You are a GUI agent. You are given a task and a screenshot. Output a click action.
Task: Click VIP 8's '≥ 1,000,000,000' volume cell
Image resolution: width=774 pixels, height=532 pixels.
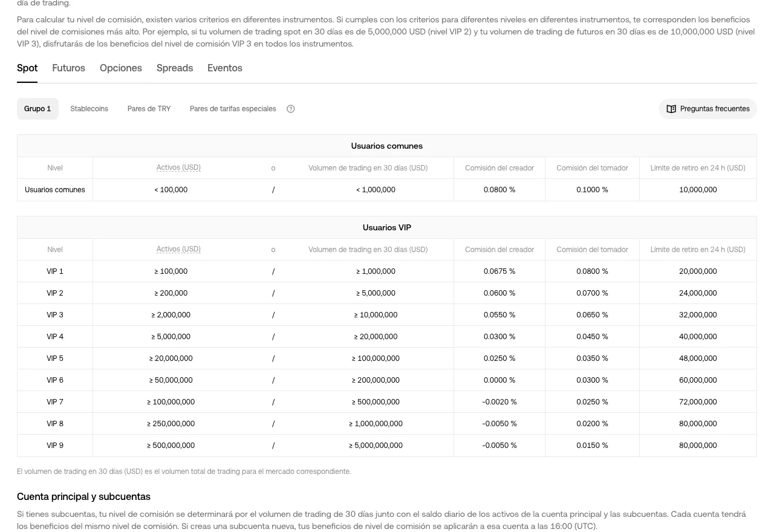click(x=376, y=424)
